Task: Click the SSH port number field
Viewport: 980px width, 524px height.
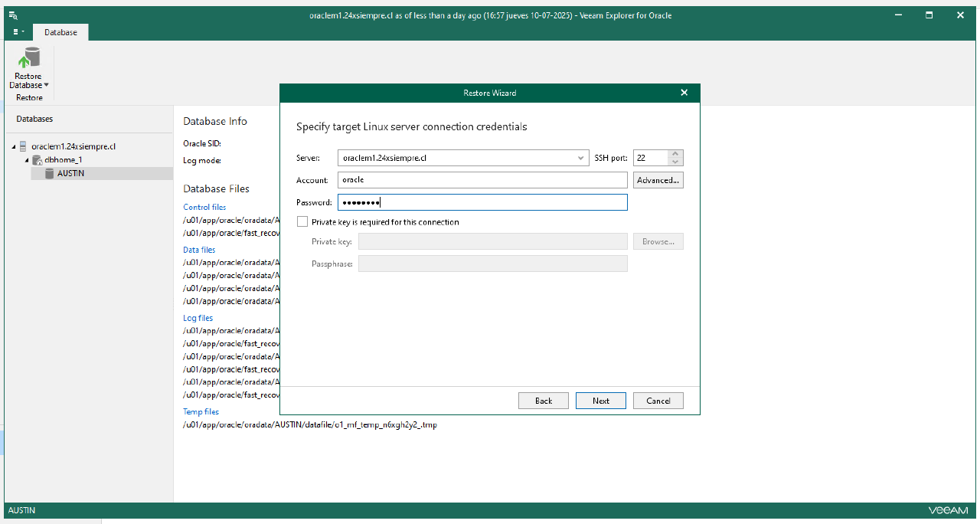Action: click(650, 158)
